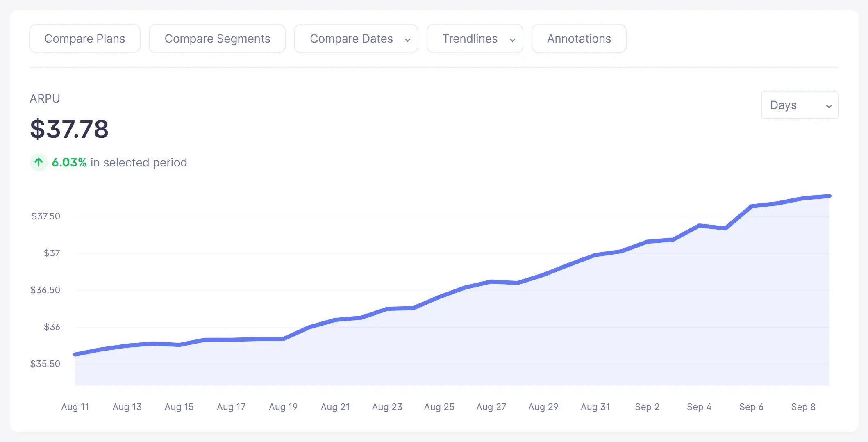Click the Aug 27 date label
Screen dimensions: 868x442
[x=491, y=407]
